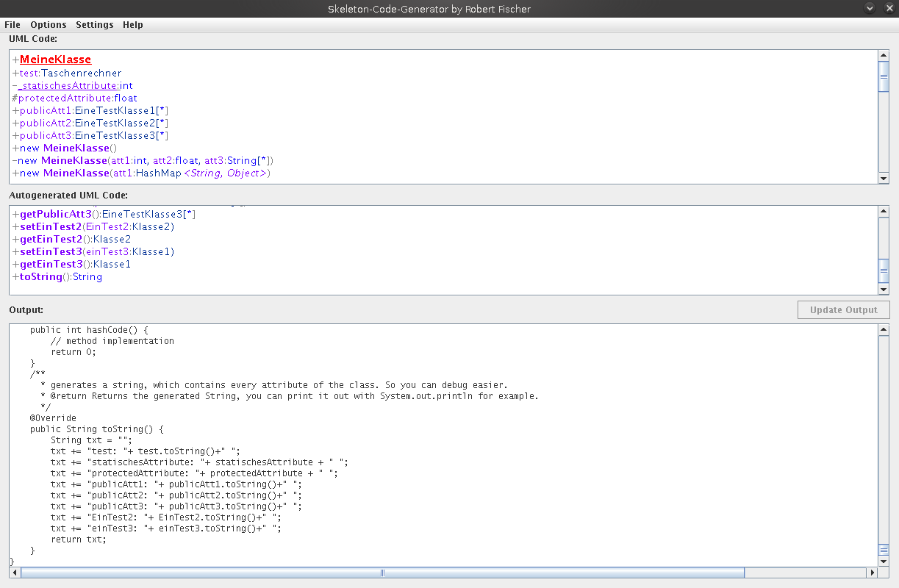The image size is (899, 588).
Task: Click the "return txt;" line in Output
Action: [78, 539]
